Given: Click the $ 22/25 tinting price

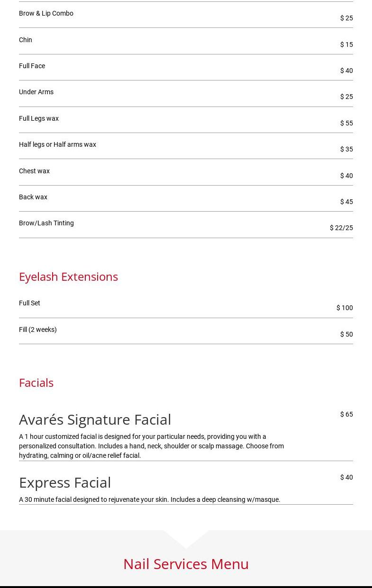Looking at the screenshot, I should pyautogui.click(x=341, y=228).
